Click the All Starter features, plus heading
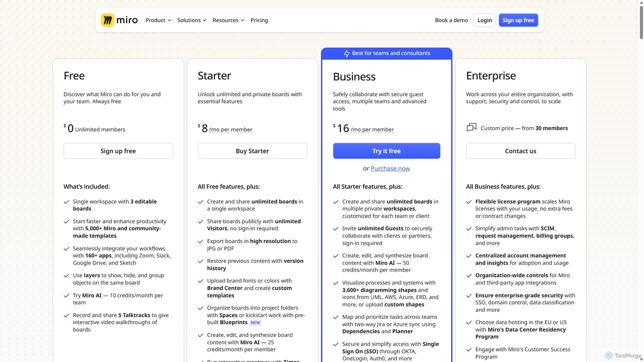This screenshot has height=362, width=644. 367,187
